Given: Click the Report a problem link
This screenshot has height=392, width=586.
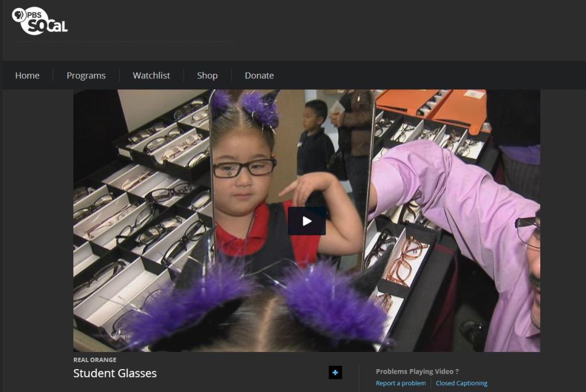Looking at the screenshot, I should 401,383.
